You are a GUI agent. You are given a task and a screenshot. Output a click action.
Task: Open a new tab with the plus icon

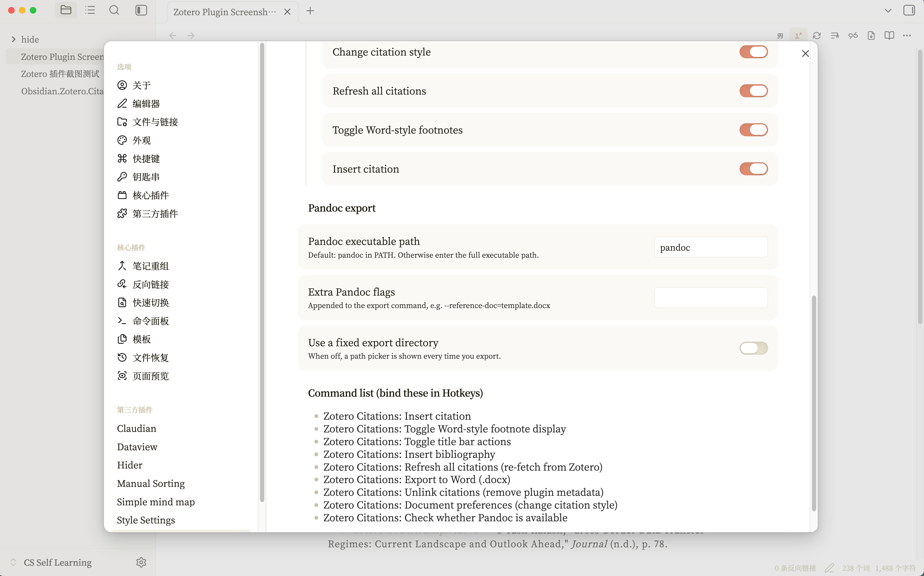click(x=310, y=11)
